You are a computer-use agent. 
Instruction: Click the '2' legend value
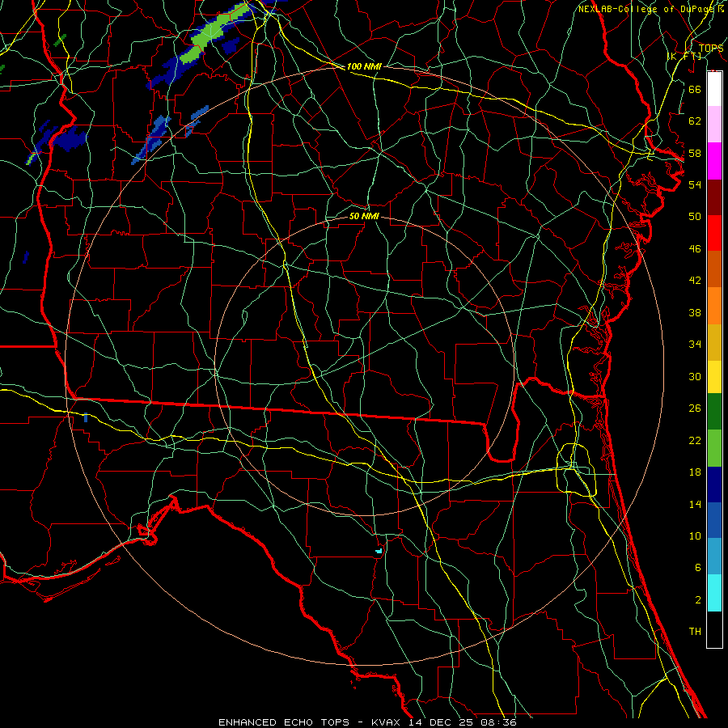click(698, 600)
